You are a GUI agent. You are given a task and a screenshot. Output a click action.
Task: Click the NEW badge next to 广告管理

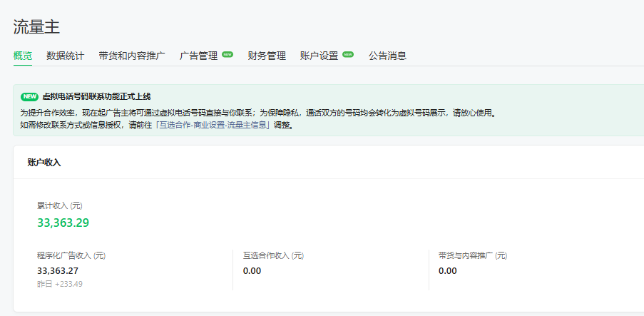pos(228,54)
